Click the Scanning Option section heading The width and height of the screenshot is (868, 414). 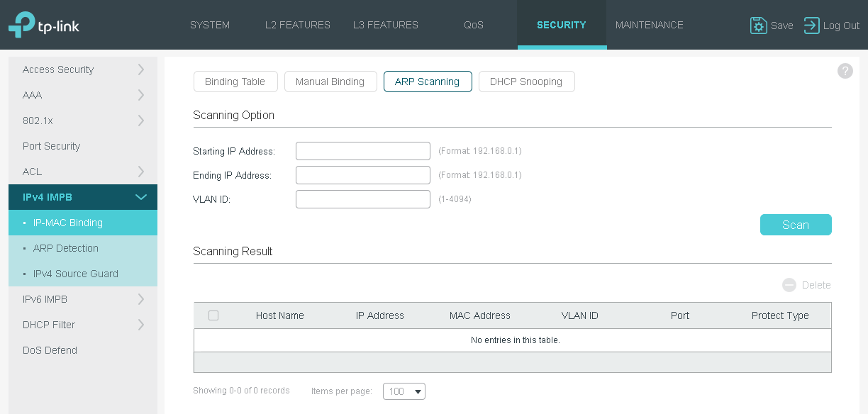tap(234, 115)
